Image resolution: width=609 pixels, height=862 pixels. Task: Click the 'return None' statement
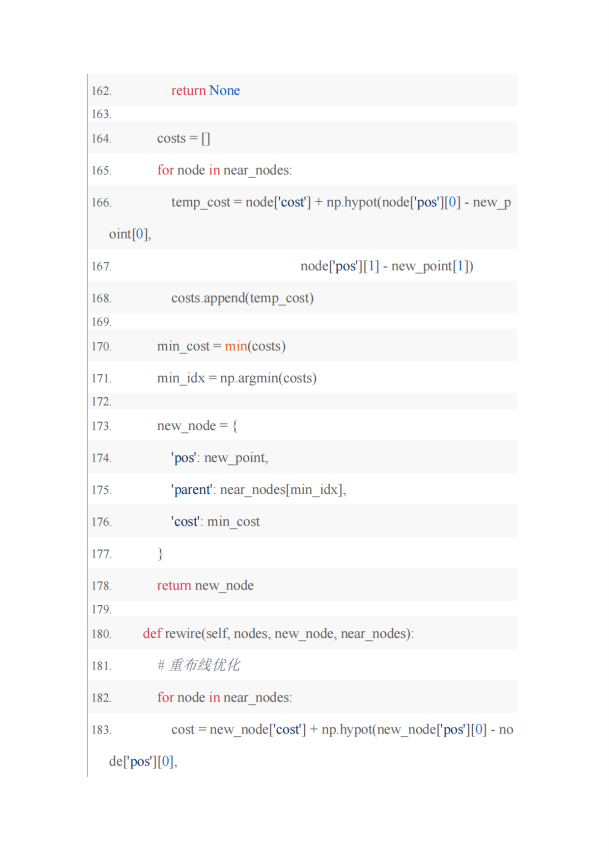205,91
